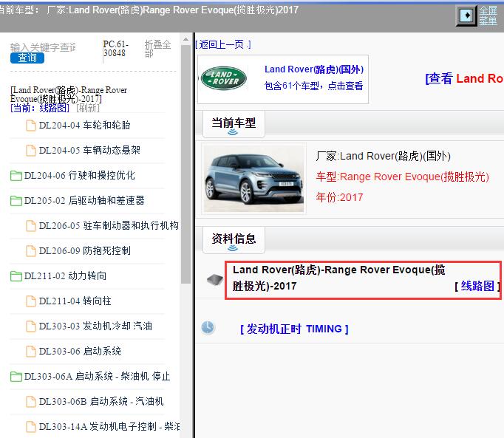Click the left panel scrollbar thumb

[185, 164]
